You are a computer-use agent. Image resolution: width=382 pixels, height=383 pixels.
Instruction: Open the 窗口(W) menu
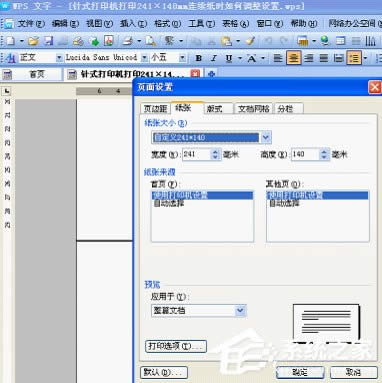[x=270, y=24]
